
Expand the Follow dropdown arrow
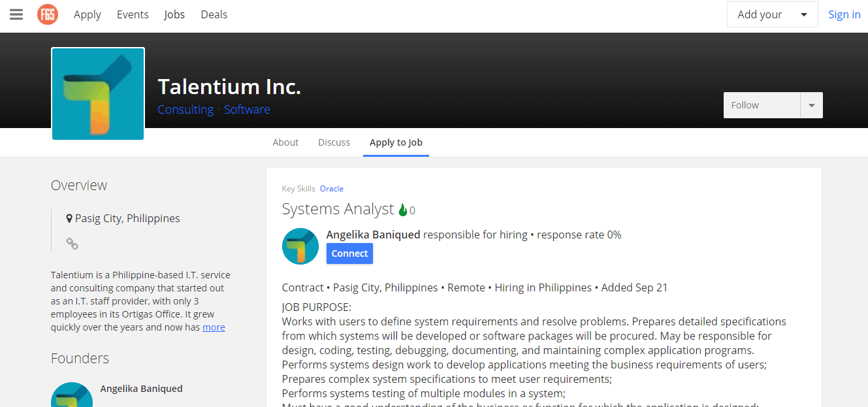812,105
